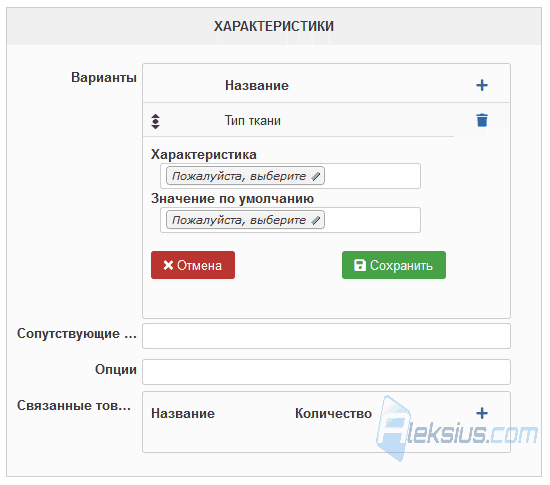Select the Тип ткани row text

[x=253, y=121]
